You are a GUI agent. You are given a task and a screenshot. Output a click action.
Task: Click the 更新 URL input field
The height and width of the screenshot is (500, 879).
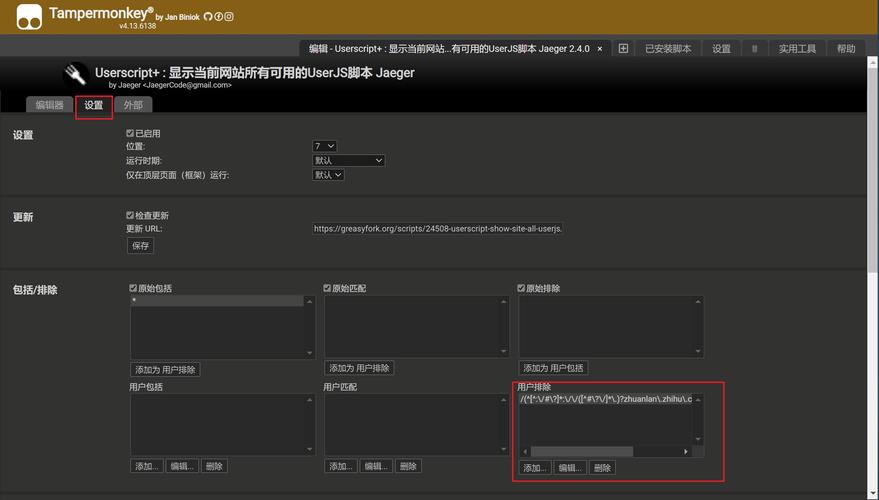pyautogui.click(x=438, y=229)
